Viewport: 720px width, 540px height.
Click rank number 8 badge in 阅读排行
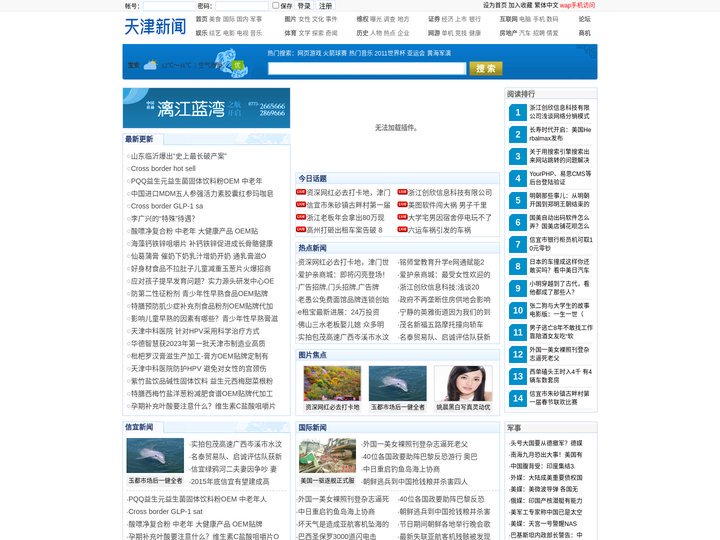click(518, 267)
